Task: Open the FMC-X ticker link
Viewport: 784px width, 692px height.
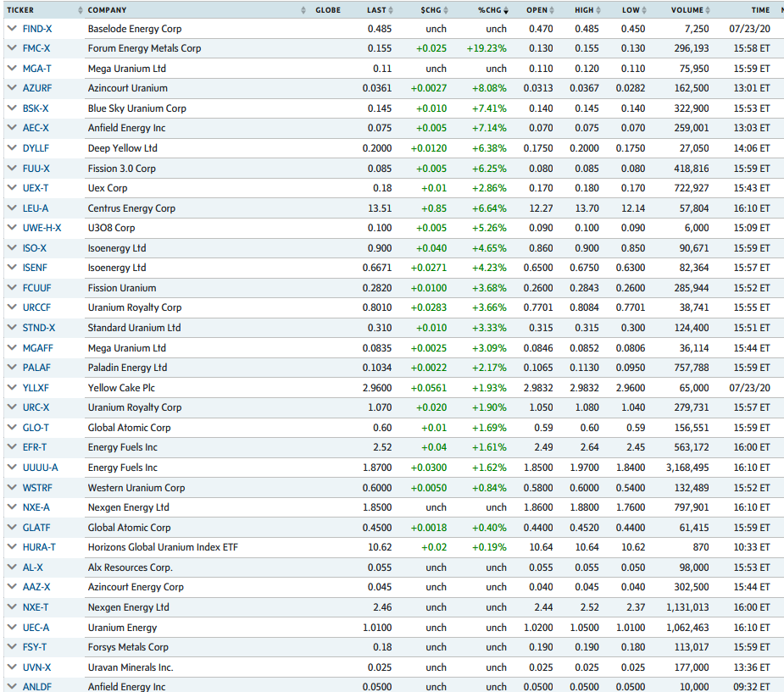Action: pyautogui.click(x=36, y=48)
